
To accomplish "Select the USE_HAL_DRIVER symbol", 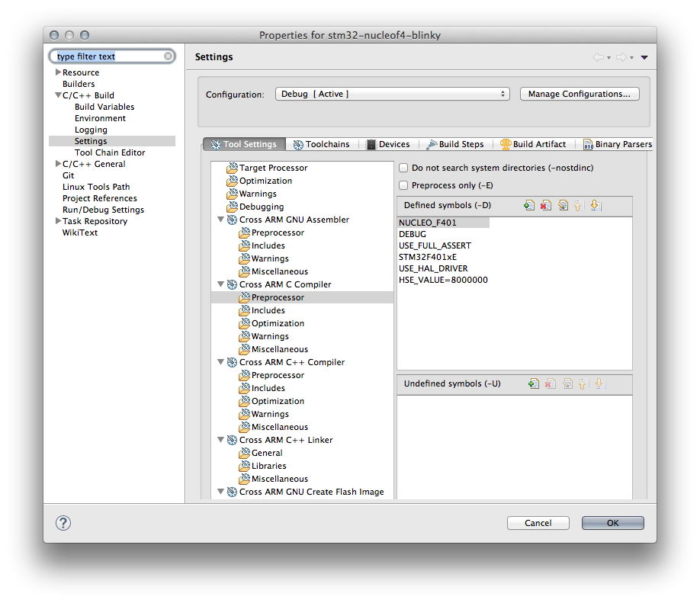I will click(x=433, y=268).
